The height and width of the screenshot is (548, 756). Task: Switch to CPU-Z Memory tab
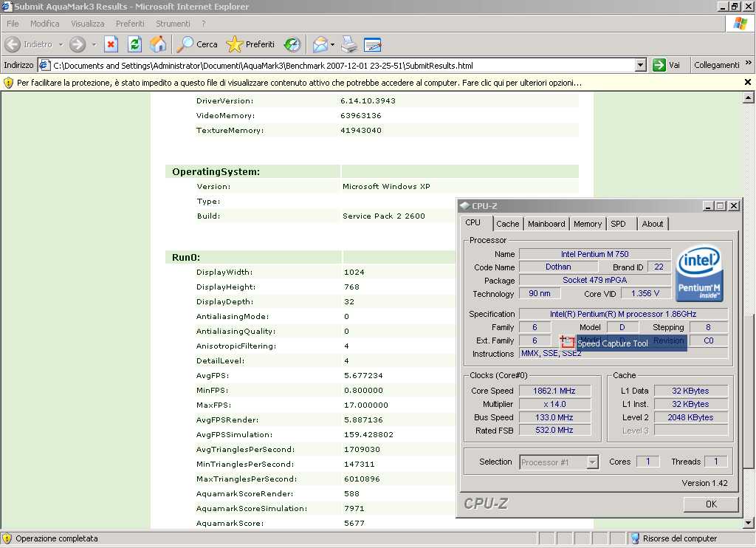point(587,224)
